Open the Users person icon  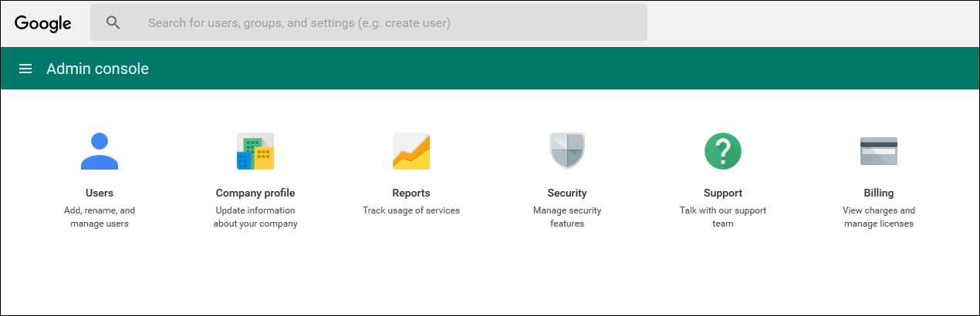(100, 151)
